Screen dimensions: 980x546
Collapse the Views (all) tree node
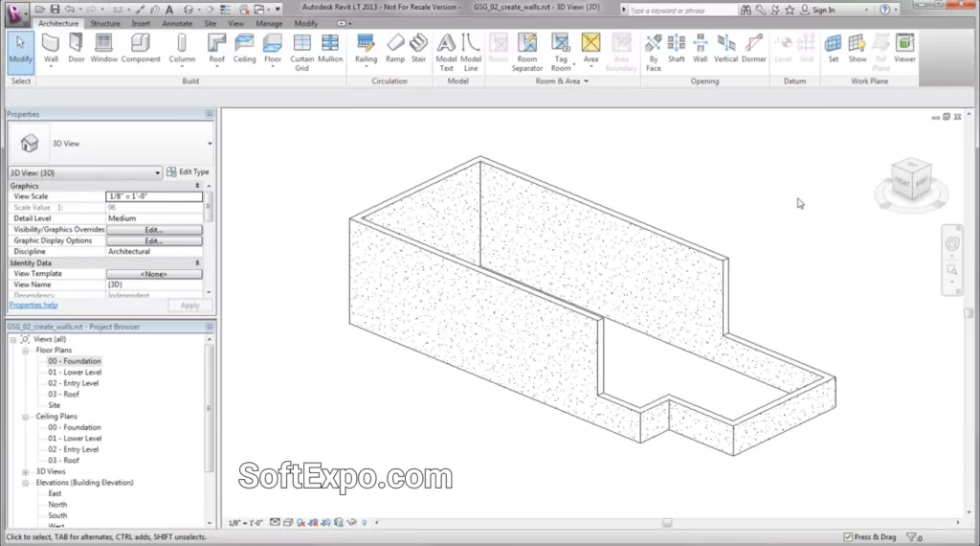coord(13,340)
